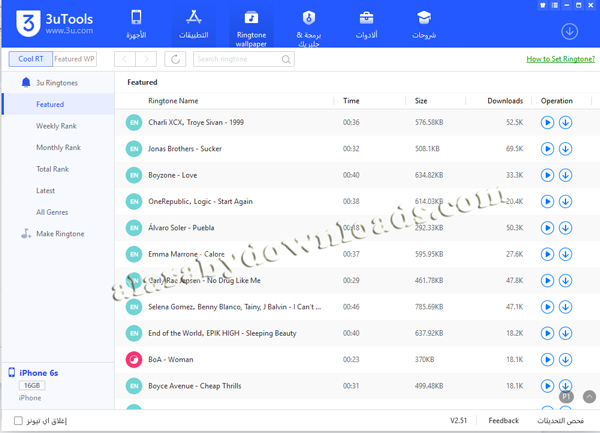The image size is (600, 433).
Task: Play BoA - Woman ringtone
Action: [547, 360]
